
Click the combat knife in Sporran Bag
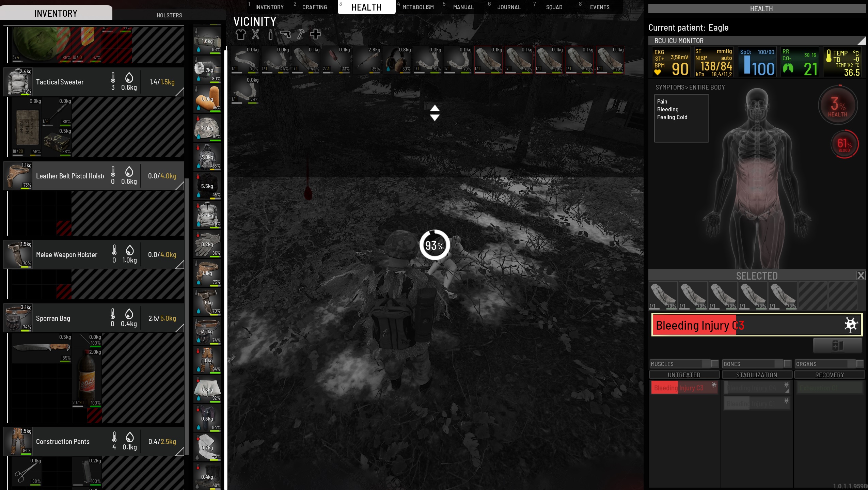[x=42, y=347]
